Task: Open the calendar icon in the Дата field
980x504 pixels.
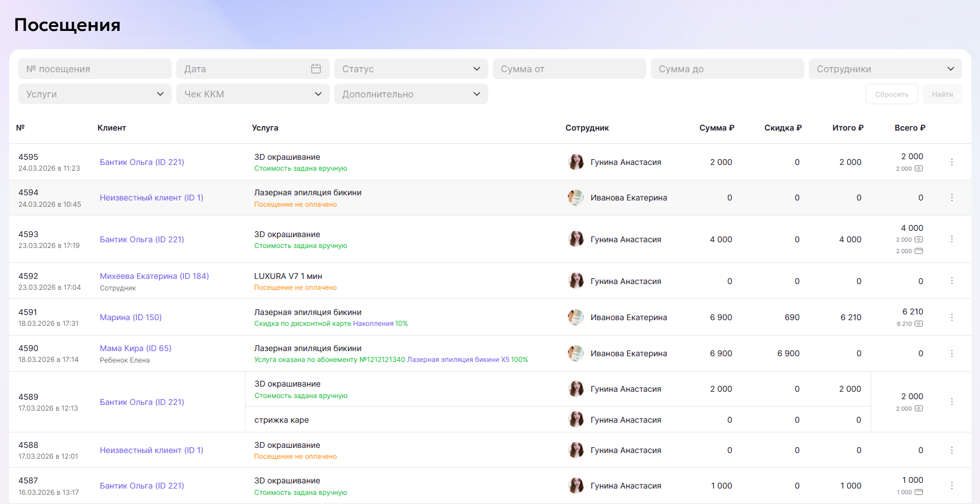Action: [315, 69]
